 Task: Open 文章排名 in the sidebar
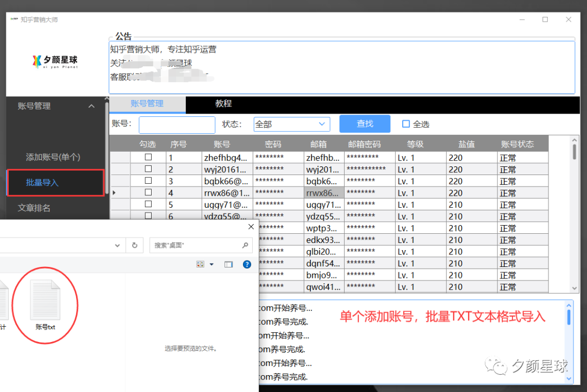tap(34, 208)
